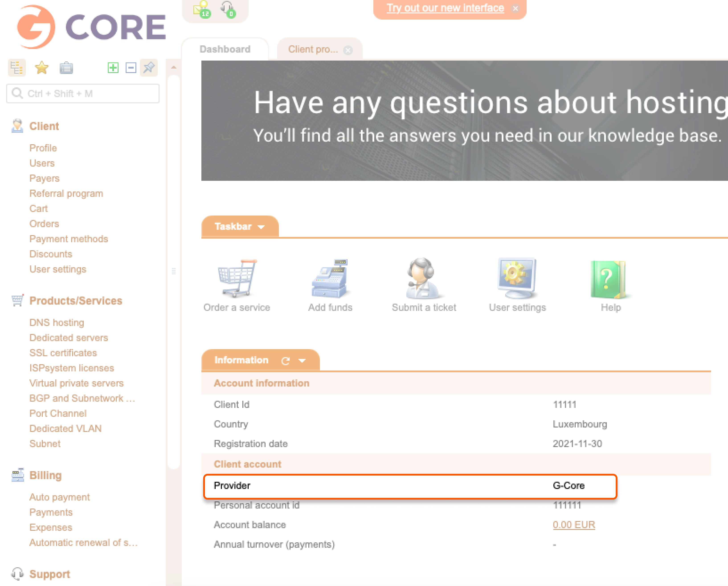Viewport: 728px width, 586px height.
Task: Open the Information block dropdown arrow
Action: click(x=302, y=360)
